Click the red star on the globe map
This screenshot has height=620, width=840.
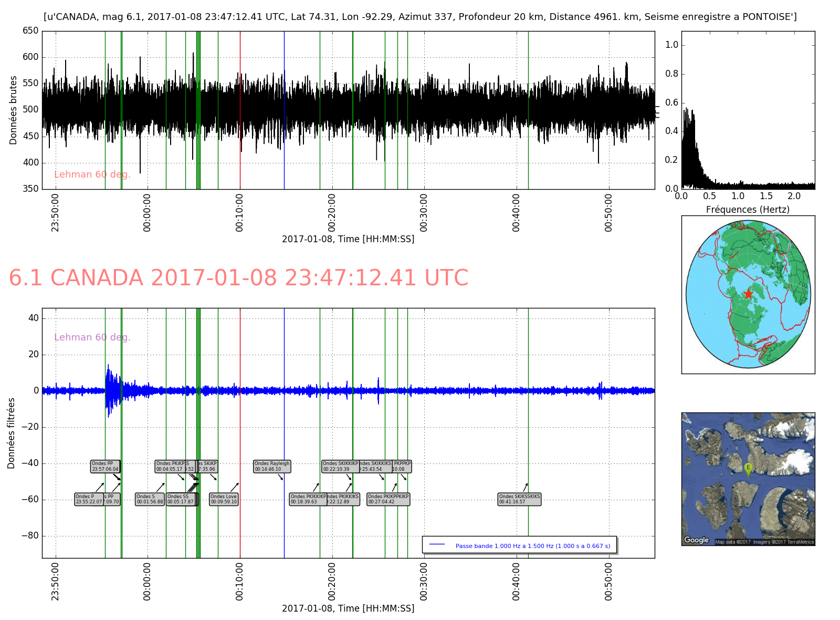(748, 294)
